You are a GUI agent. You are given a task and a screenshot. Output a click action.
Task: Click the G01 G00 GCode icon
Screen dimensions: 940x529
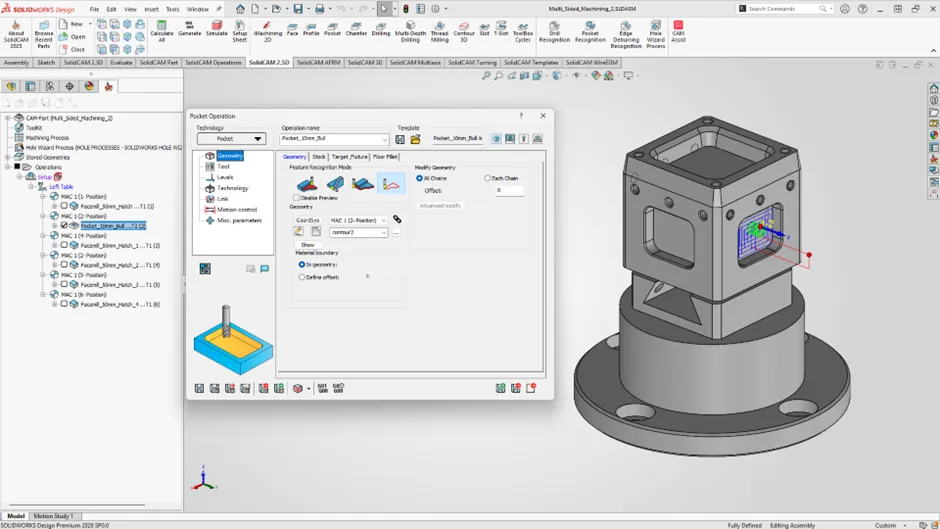[x=323, y=388]
